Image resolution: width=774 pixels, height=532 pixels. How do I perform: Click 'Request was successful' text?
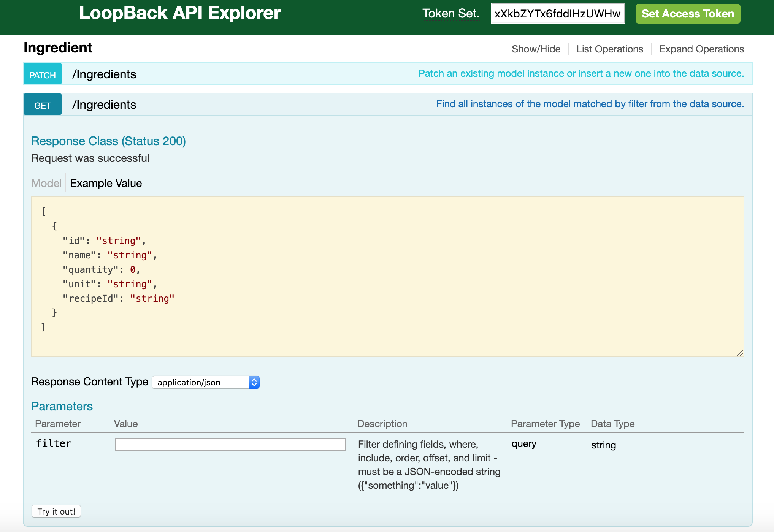pos(90,158)
